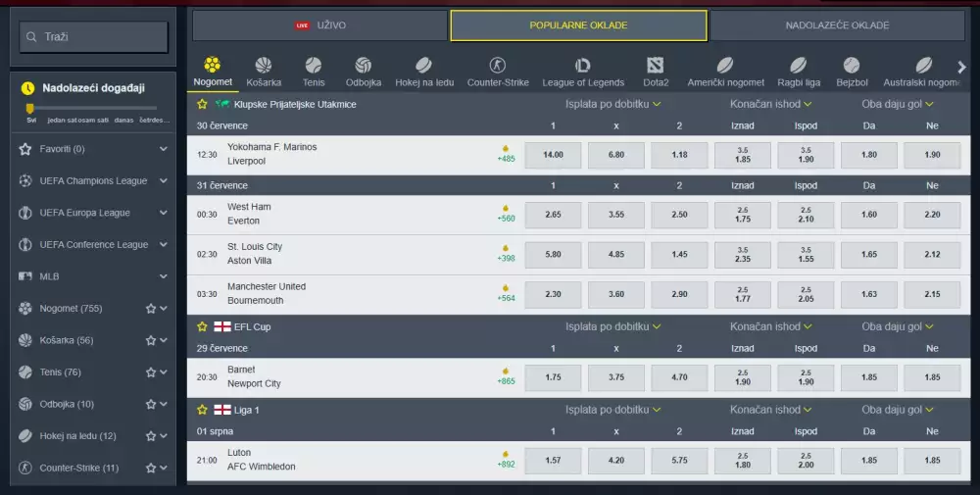Screen dimensions: 980x495
Task: Click the sidebar Counter-Strike (11) icon
Action: tap(25, 468)
